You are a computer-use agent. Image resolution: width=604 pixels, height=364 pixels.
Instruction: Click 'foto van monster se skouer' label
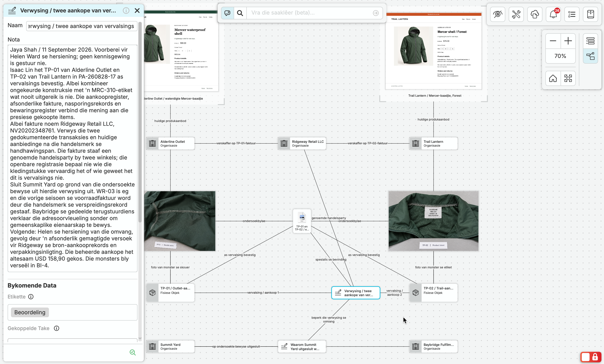click(170, 267)
